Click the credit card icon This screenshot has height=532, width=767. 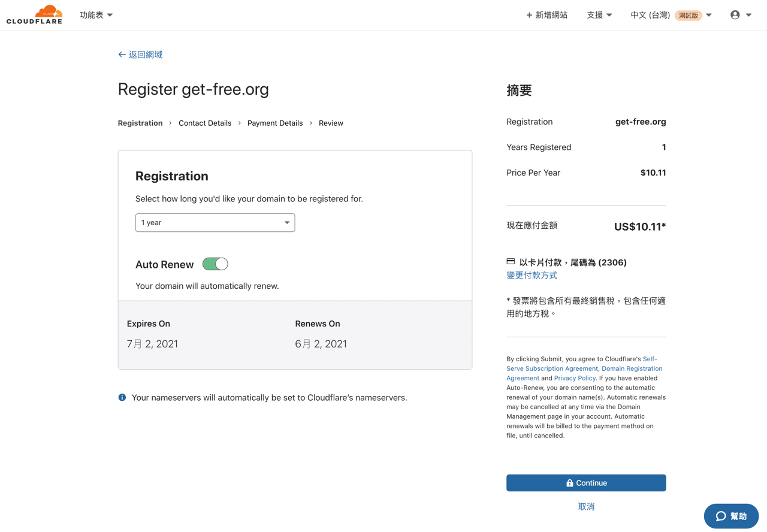(511, 262)
